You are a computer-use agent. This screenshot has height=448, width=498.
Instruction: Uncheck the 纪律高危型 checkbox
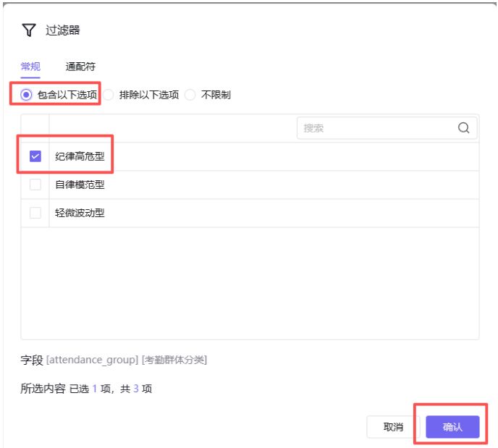click(x=35, y=156)
